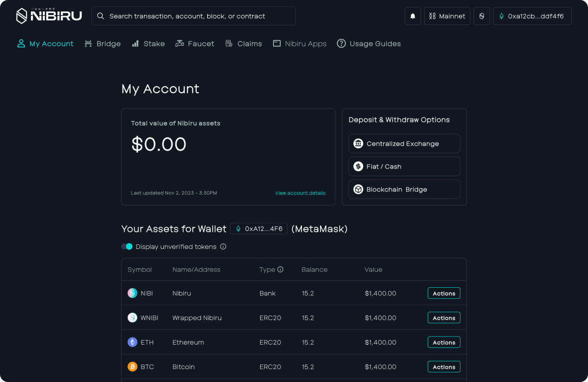Open notifications bell
588x382 pixels.
[x=413, y=16]
